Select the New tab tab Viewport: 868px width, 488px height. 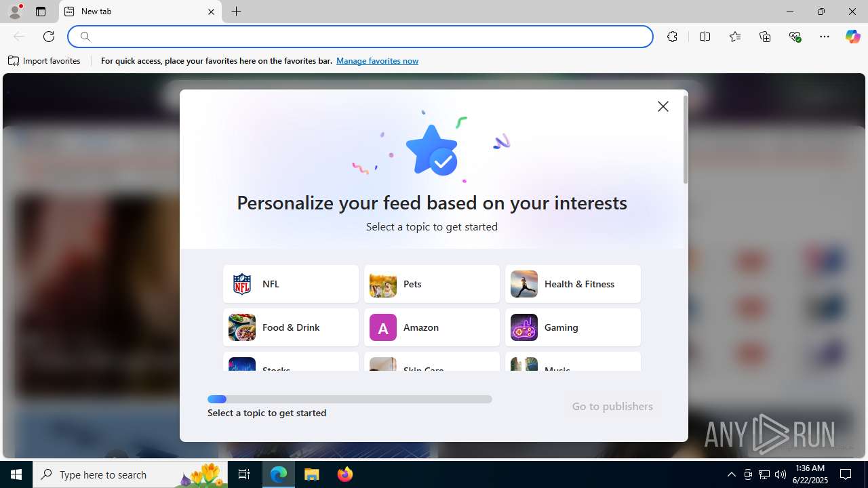(140, 12)
